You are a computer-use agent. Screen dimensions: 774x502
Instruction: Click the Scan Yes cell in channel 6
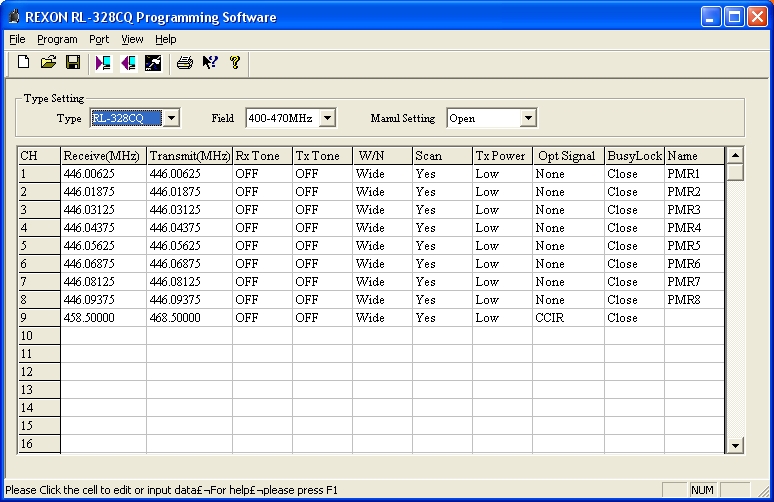tap(442, 264)
